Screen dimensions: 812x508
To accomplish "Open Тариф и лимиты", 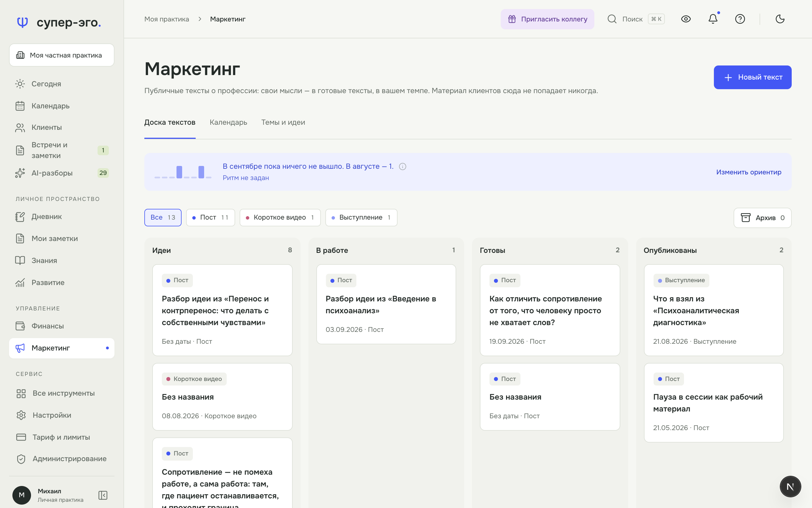I will click(x=62, y=437).
